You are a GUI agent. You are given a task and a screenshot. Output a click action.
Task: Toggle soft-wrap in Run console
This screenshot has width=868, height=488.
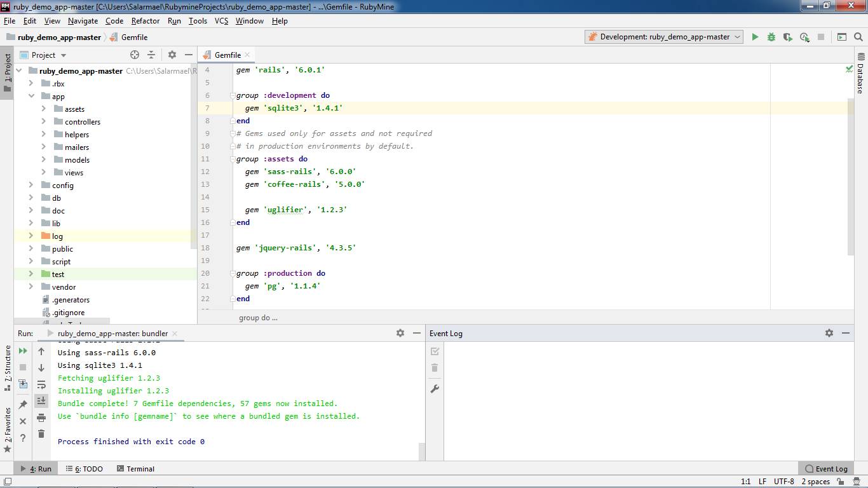(x=41, y=384)
